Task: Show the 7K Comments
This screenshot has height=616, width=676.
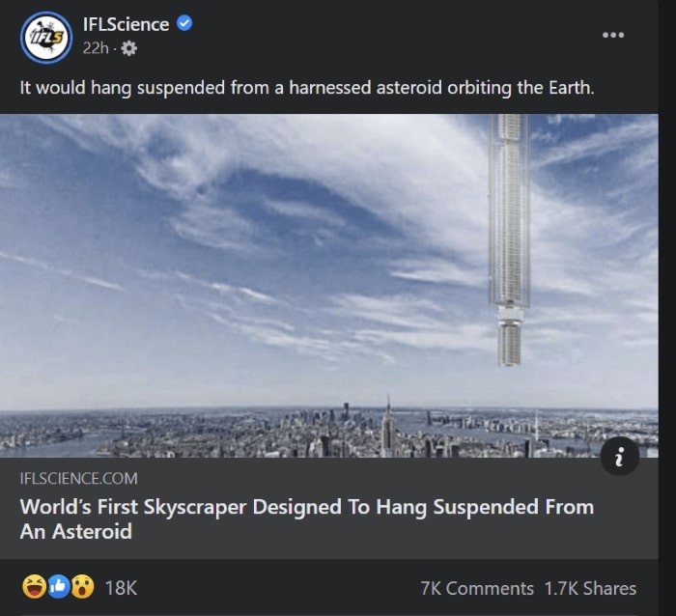Action: tap(477, 588)
